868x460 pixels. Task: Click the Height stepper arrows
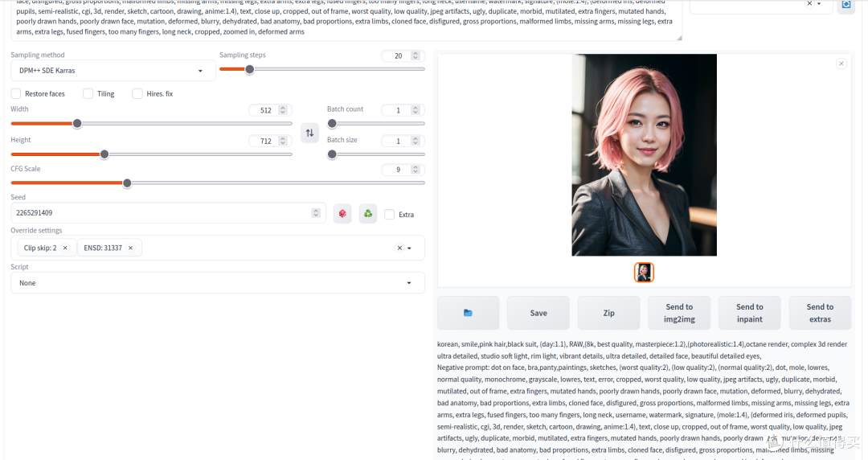283,142
